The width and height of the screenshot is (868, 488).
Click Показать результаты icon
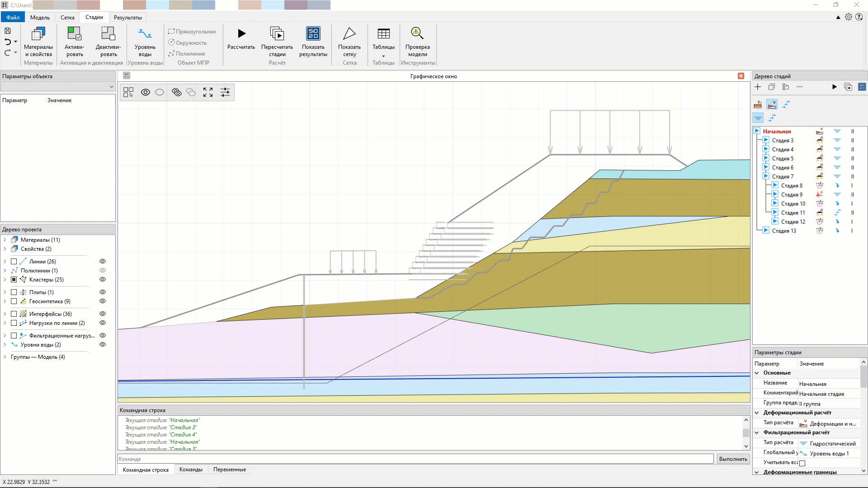point(313,34)
